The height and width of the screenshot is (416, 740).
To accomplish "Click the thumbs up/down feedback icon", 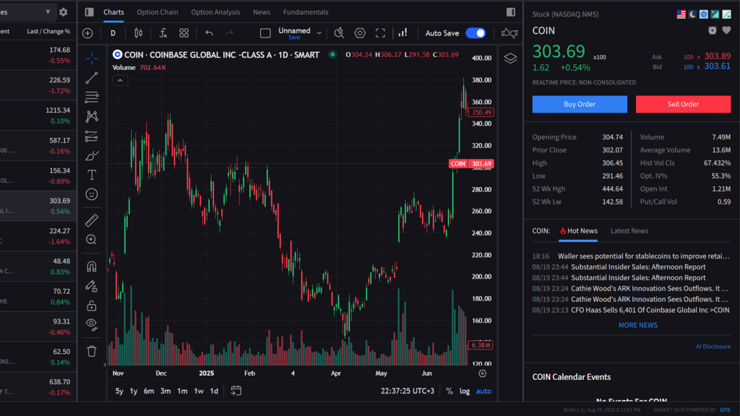I will pyautogui.click(x=509, y=33).
